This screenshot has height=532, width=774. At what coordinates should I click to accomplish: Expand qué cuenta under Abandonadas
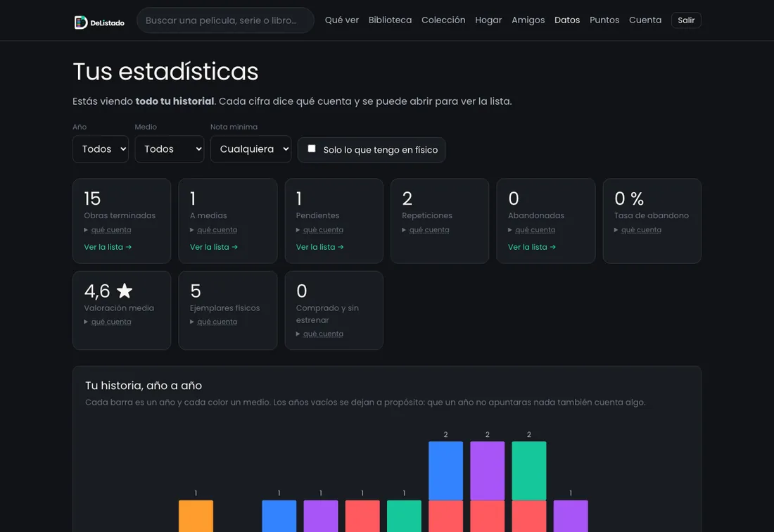pos(532,230)
